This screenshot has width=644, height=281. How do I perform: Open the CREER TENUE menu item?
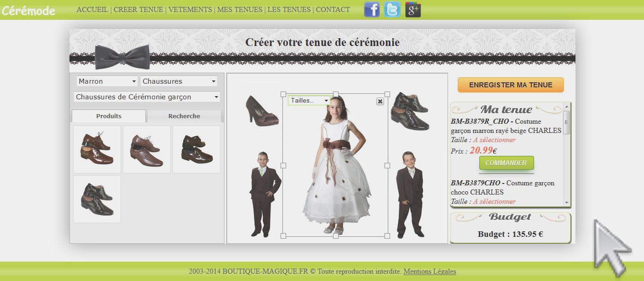click(138, 9)
